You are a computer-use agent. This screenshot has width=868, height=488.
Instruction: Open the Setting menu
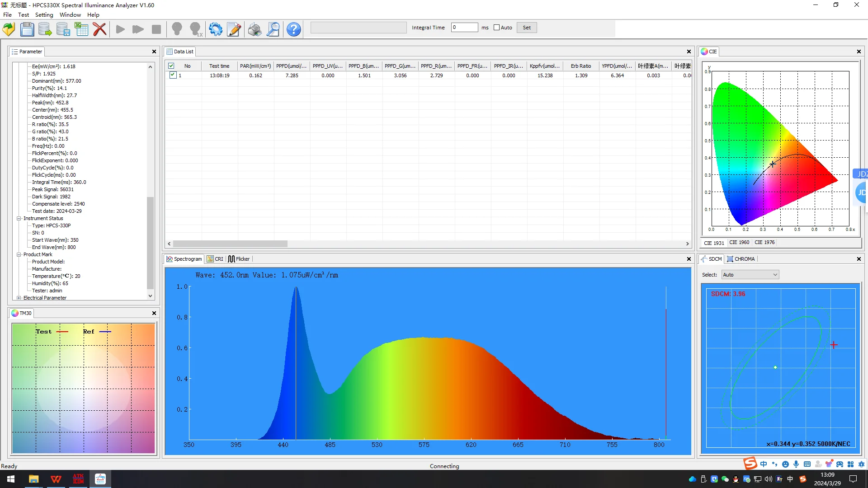[44, 15]
